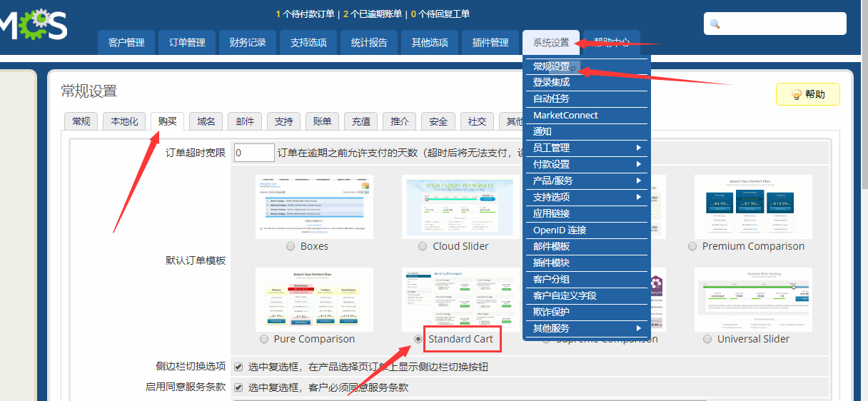Screen dimensions: 868x401
Task: Switch to the 邮件 settings tab
Action: click(x=245, y=121)
